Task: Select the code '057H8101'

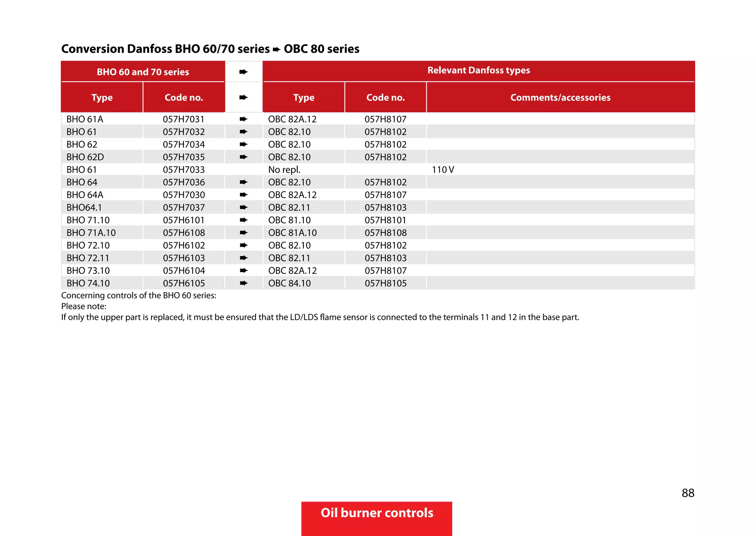Action: [385, 220]
